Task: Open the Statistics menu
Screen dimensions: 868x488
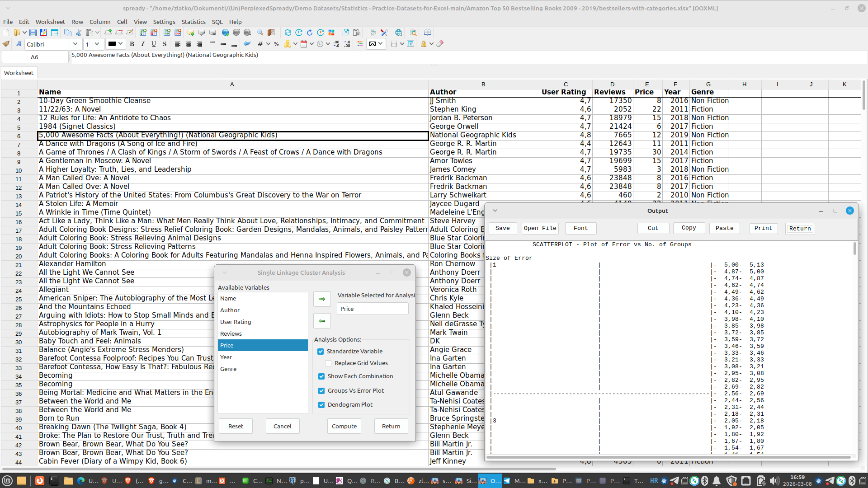Action: (193, 22)
